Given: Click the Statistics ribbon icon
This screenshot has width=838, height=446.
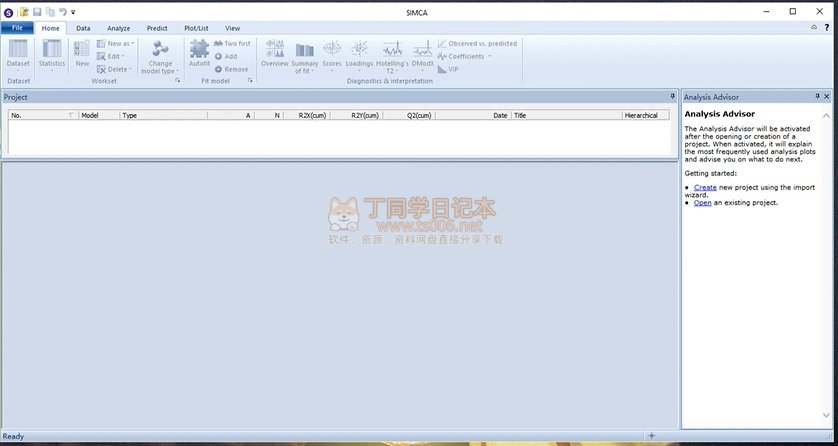Looking at the screenshot, I should pyautogui.click(x=52, y=49).
